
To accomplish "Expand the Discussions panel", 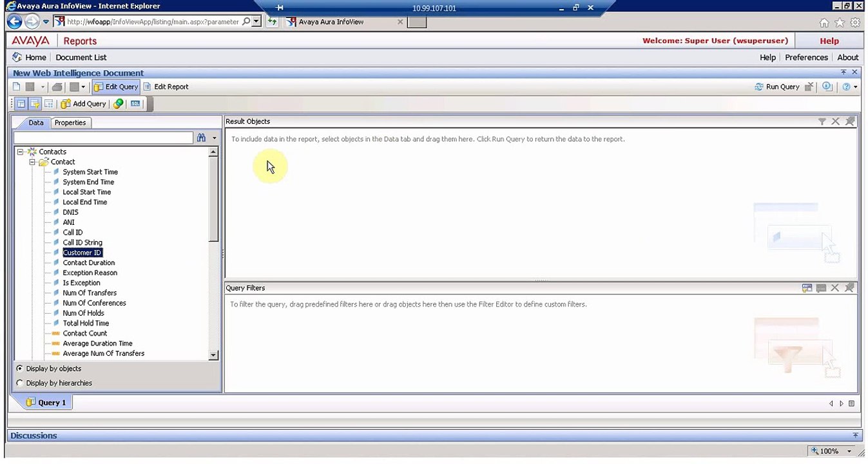I will [x=856, y=436].
